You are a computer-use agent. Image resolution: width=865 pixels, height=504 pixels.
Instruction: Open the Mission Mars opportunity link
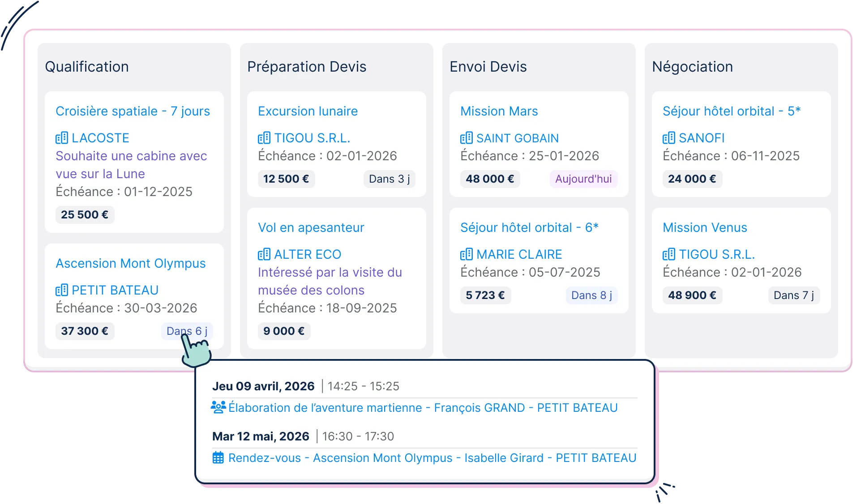click(x=499, y=111)
